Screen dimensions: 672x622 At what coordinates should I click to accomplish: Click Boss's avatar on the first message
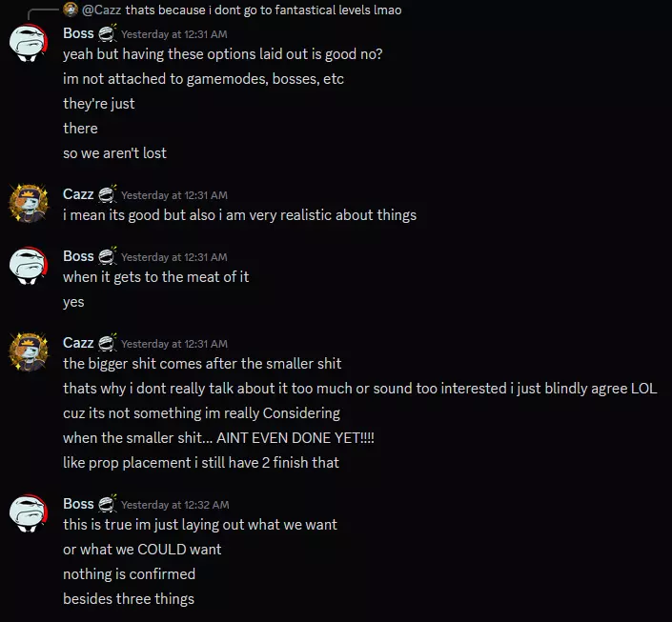coord(29,43)
